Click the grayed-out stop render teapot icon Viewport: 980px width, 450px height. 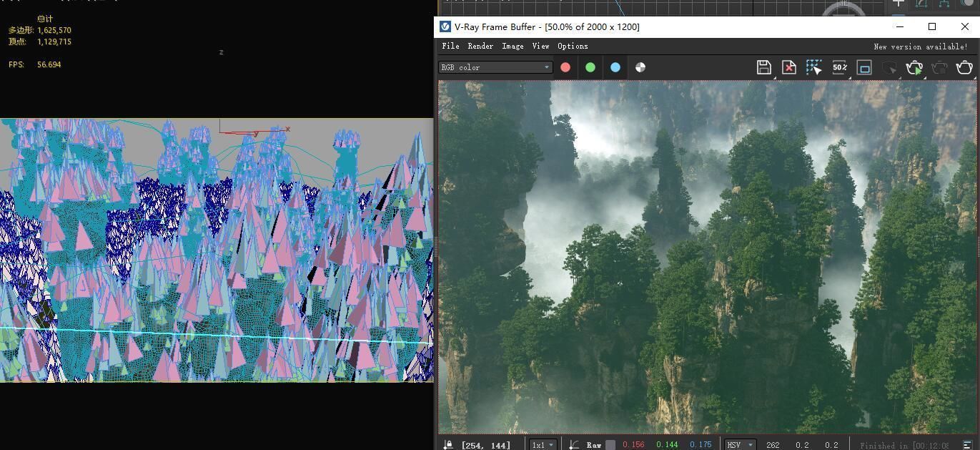[939, 67]
